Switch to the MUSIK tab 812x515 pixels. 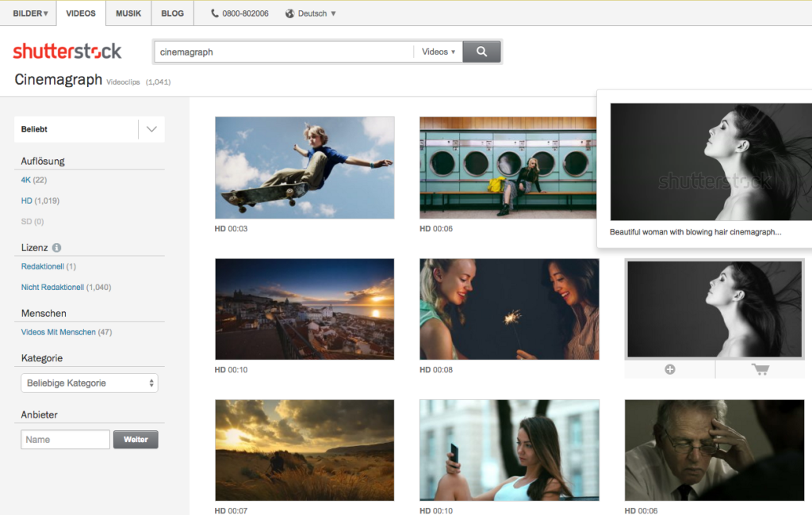point(128,13)
